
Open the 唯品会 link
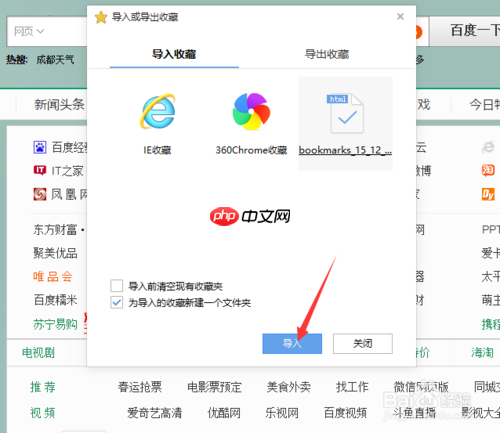pos(53,277)
